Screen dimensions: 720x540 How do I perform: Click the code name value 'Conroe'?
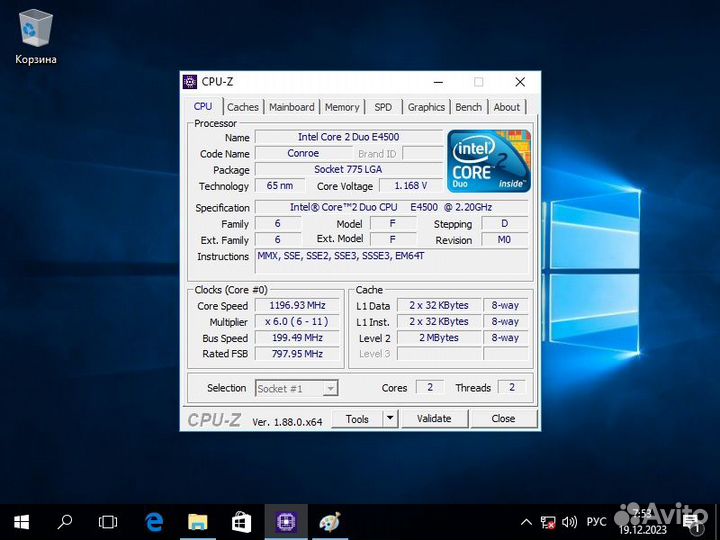click(x=303, y=153)
